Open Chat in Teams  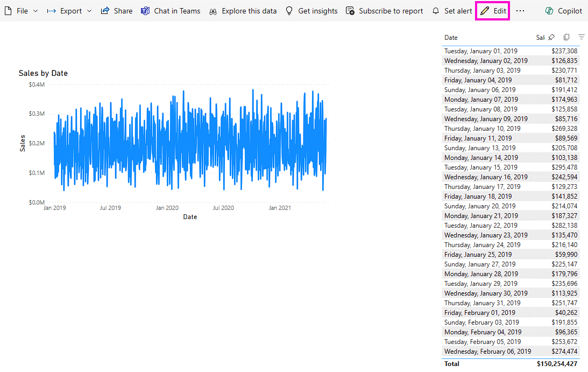pyautogui.click(x=170, y=10)
